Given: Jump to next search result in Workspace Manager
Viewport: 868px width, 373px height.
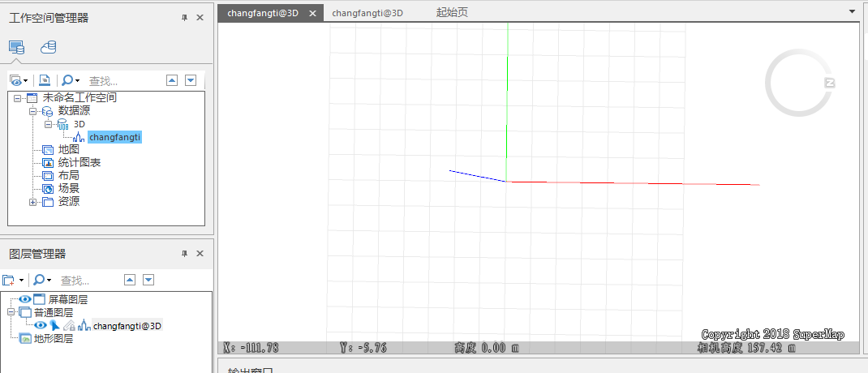Looking at the screenshot, I should coord(191,80).
